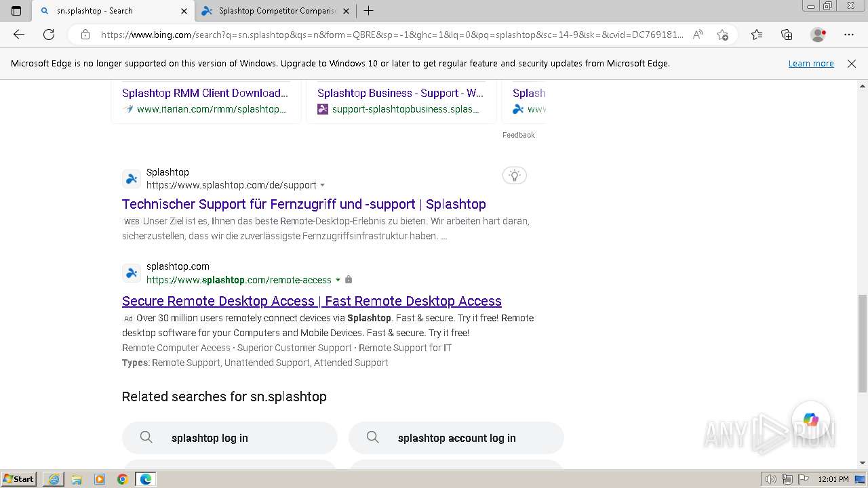Expand dropdown arrow next to splashtop.com/de/support URL
Image resolution: width=868 pixels, height=488 pixels.
click(323, 185)
